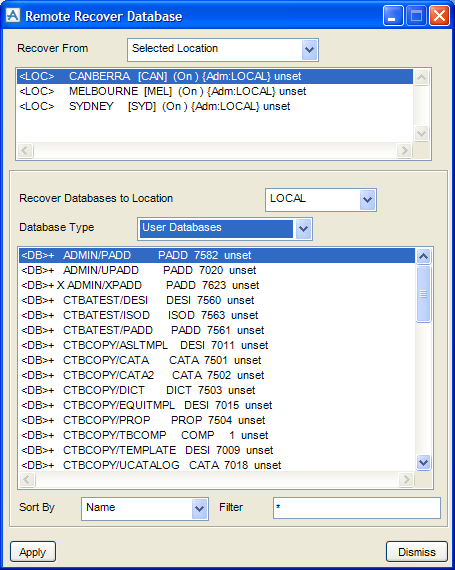455x570 pixels.
Task: Select the CTBCOPY/UCATALOG database
Action: [x=217, y=465]
